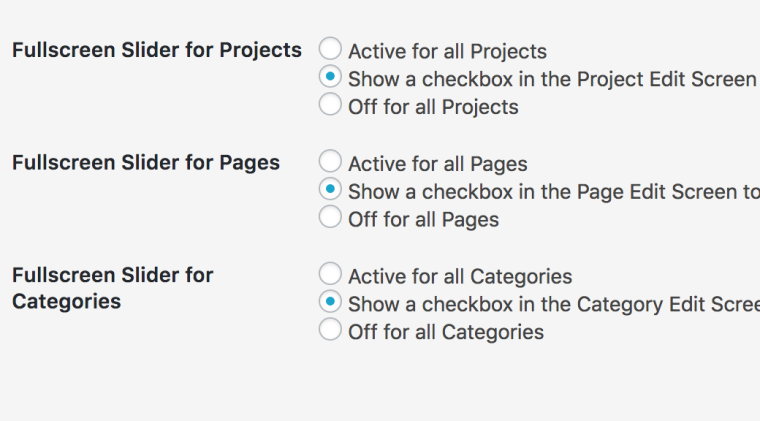Screen dimensions: 760x421
Task: Select the 'Off for all Pages' radio button
Action: pyautogui.click(x=330, y=218)
